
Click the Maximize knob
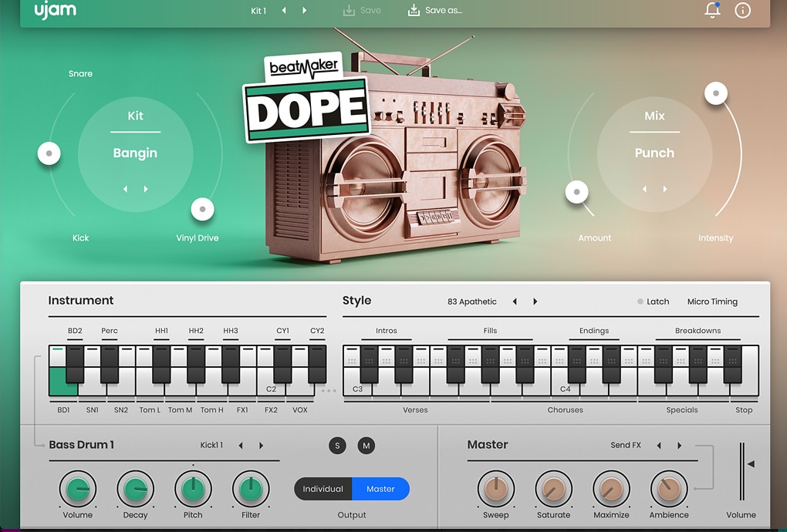coord(611,489)
